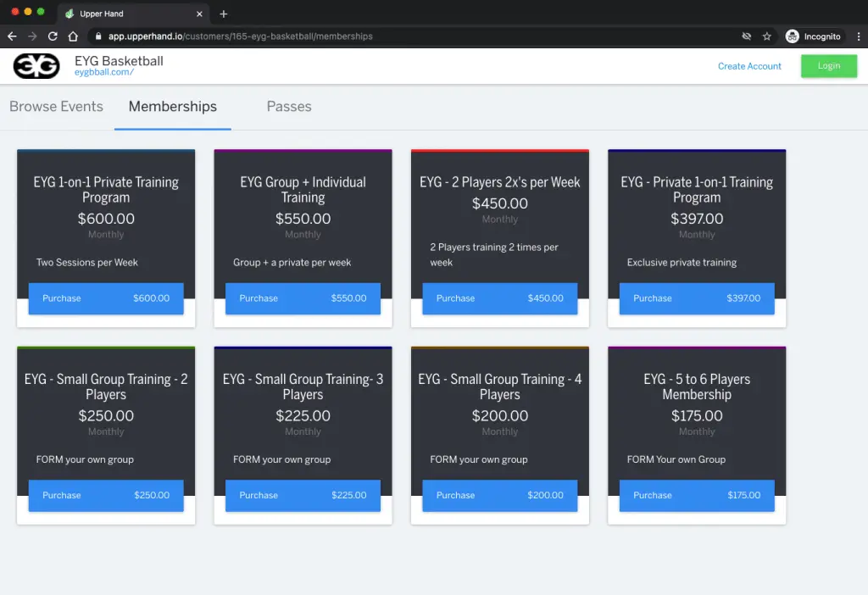Purchase the $225.00 3 Players membership

303,495
